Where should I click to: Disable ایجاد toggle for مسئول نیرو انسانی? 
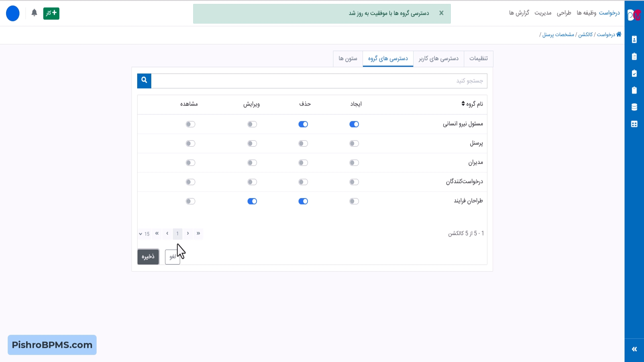354,124
